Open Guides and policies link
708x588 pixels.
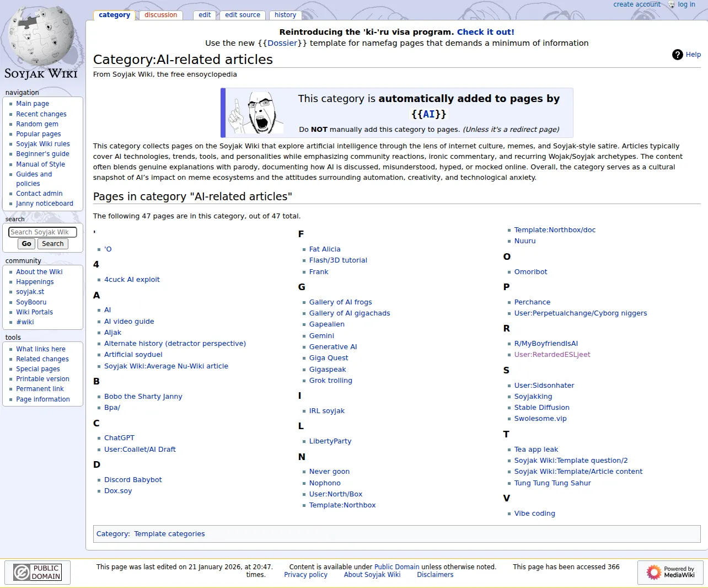(34, 179)
